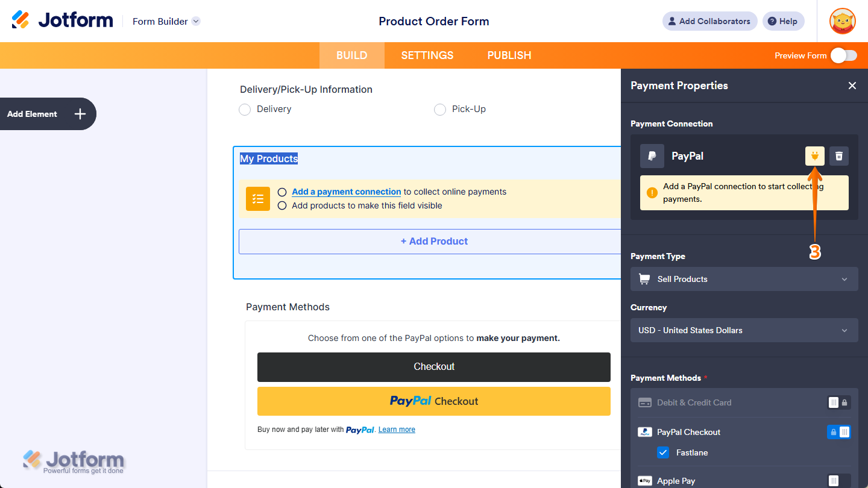Expand the Payment Type dropdown
868x488 pixels.
tap(744, 278)
